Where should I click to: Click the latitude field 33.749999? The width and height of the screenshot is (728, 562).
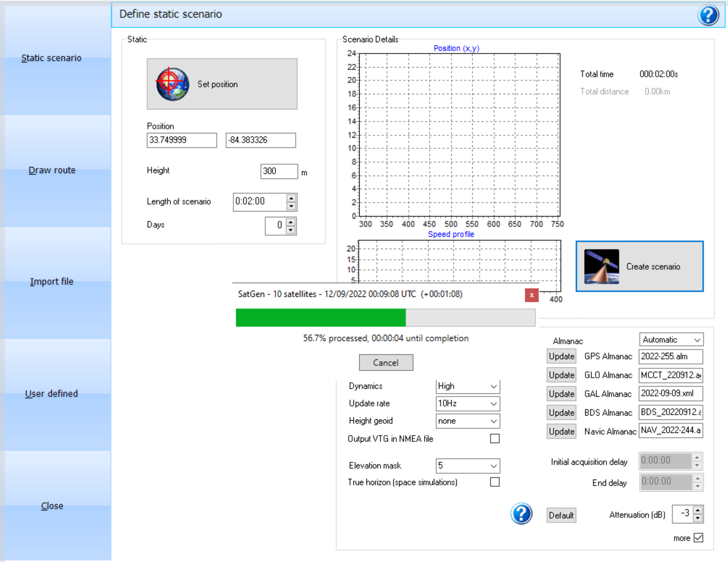pos(182,140)
